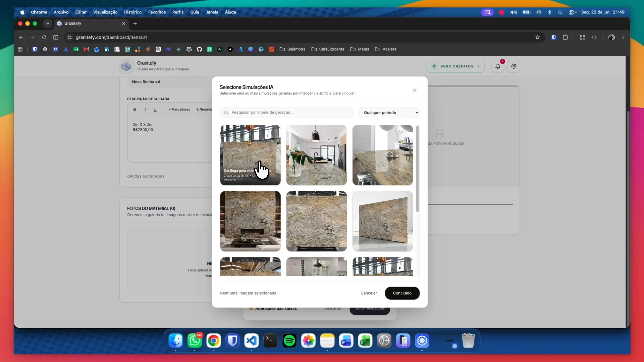
Task: Reload the current page
Action: 44,37
